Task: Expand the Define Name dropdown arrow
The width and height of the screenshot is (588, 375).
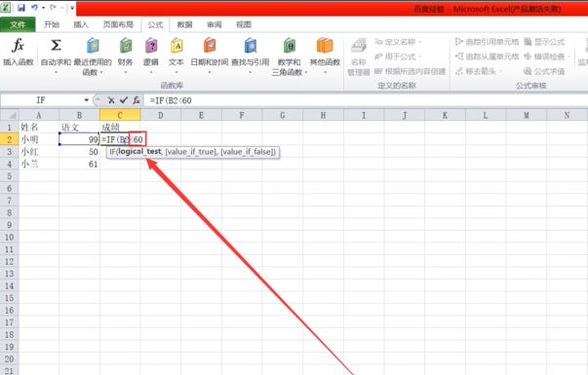Action: (x=419, y=42)
